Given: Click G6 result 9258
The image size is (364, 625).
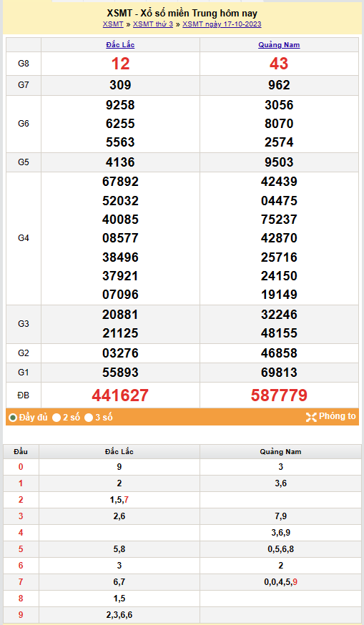Looking at the screenshot, I should click(x=120, y=105).
